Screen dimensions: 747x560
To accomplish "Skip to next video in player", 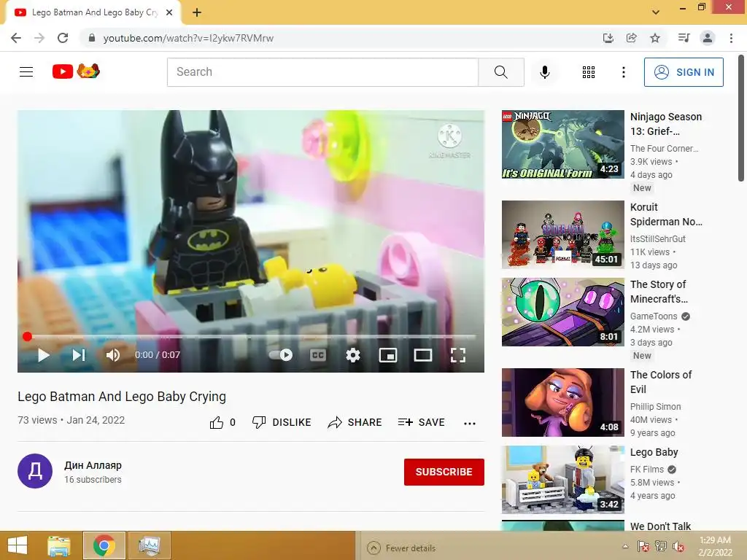I will (79, 355).
